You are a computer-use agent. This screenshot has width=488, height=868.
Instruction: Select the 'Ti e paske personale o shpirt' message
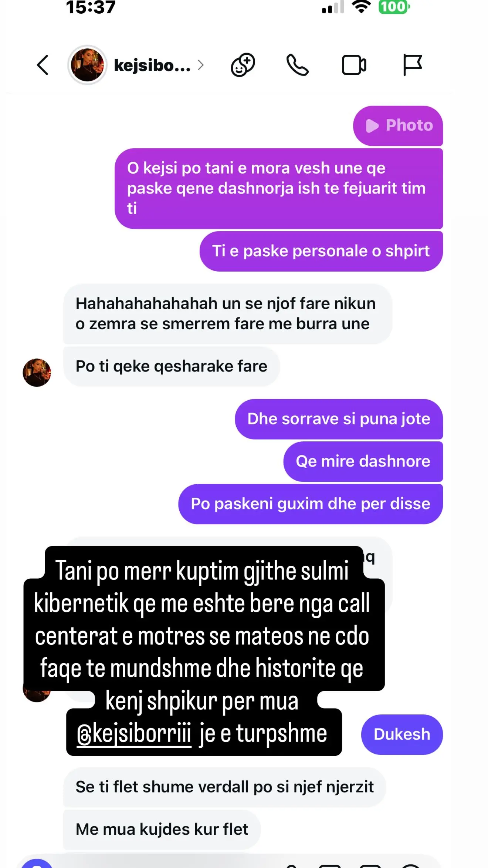[321, 251]
